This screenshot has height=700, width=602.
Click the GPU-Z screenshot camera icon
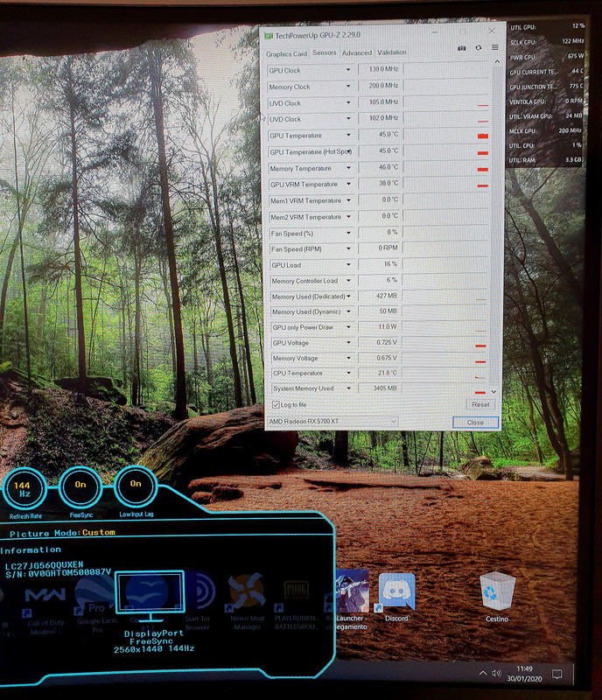[x=462, y=48]
